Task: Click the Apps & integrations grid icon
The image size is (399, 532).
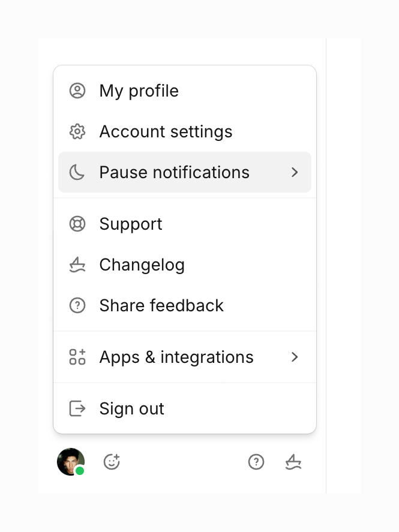Action: 77,357
